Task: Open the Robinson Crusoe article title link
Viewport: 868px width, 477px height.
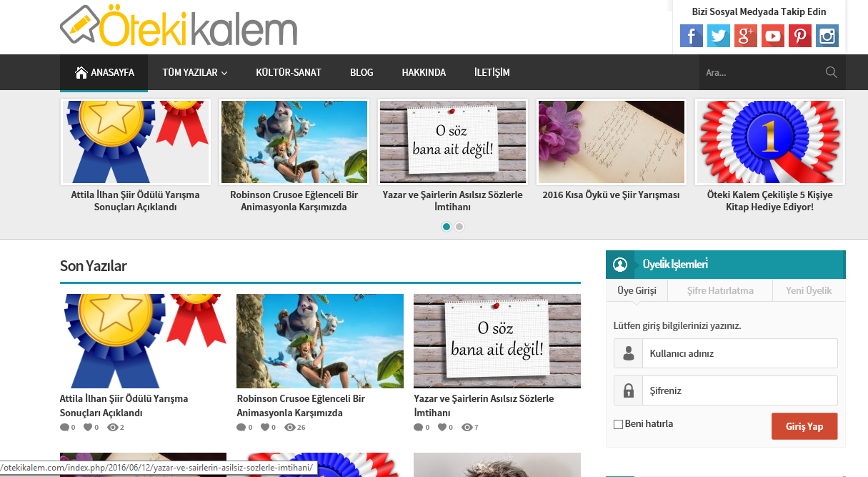Action: point(301,405)
